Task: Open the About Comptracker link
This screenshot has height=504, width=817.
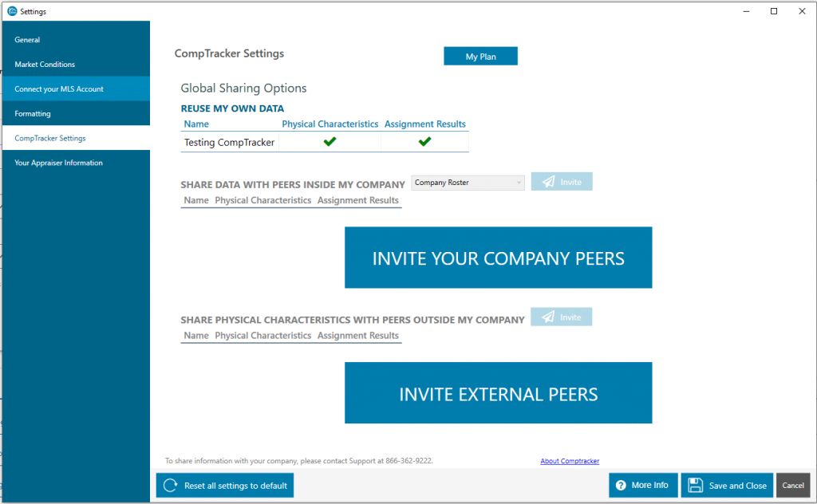Action: [570, 461]
